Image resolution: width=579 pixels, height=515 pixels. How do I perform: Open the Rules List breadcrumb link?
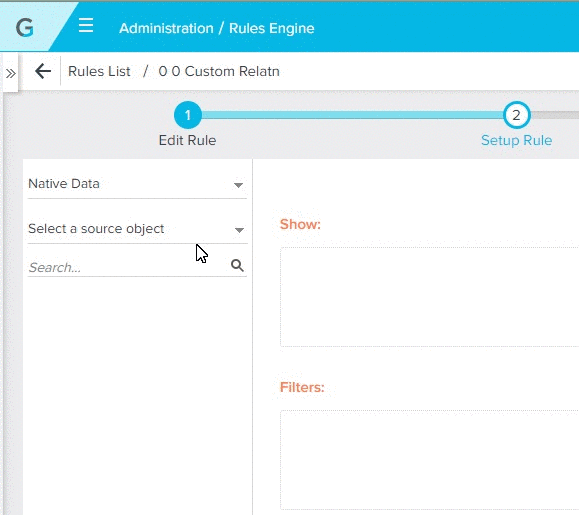pos(99,71)
